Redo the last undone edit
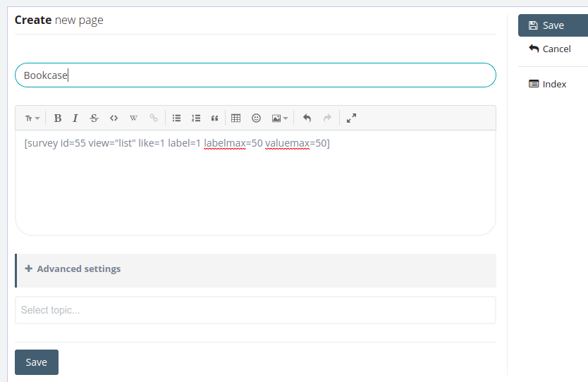This screenshot has height=382, width=588. [x=327, y=118]
